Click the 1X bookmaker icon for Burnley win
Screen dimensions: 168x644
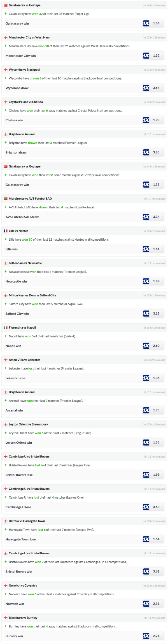tap(146, 636)
